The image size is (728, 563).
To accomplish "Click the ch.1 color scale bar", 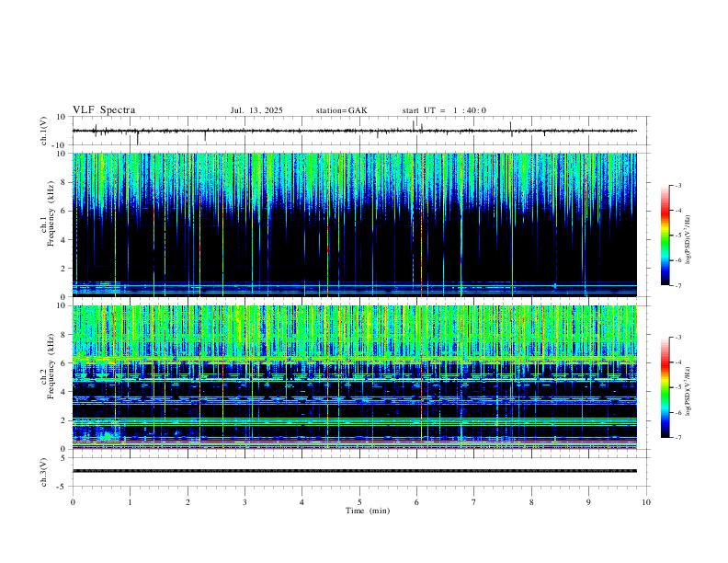I will (x=665, y=236).
